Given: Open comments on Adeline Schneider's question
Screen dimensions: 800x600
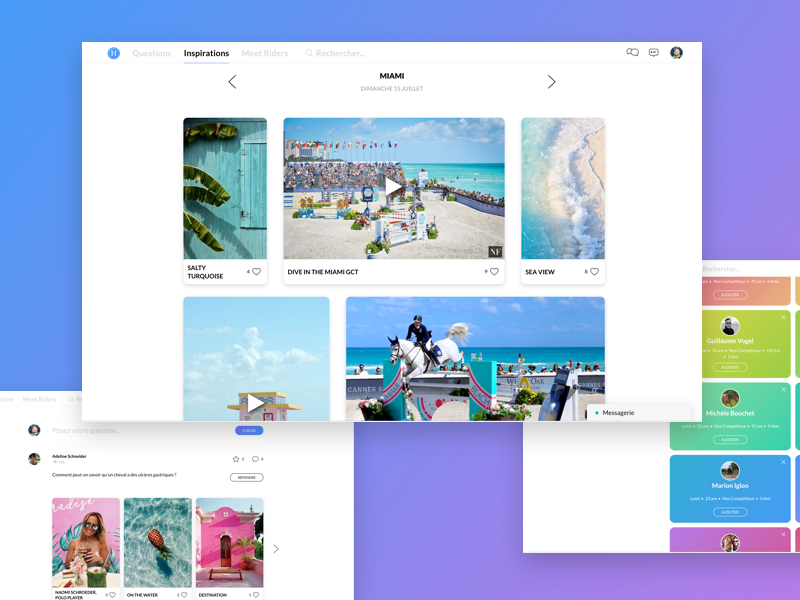Looking at the screenshot, I should (255, 459).
